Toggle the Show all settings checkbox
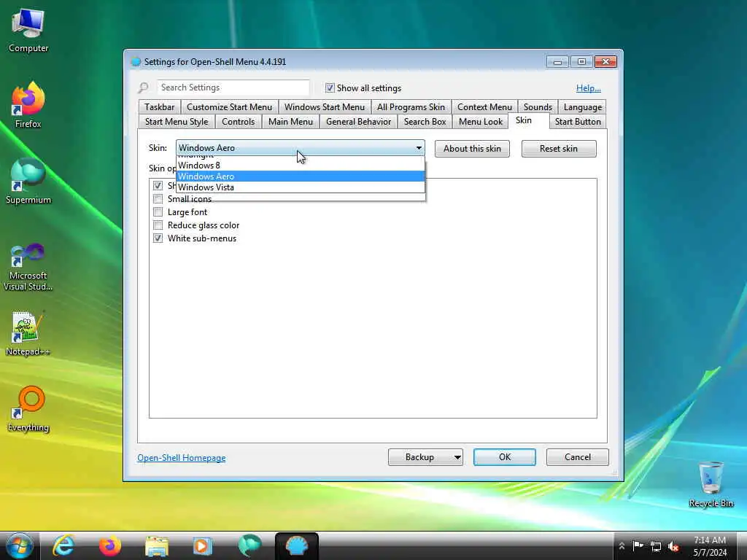The height and width of the screenshot is (560, 747). point(330,87)
